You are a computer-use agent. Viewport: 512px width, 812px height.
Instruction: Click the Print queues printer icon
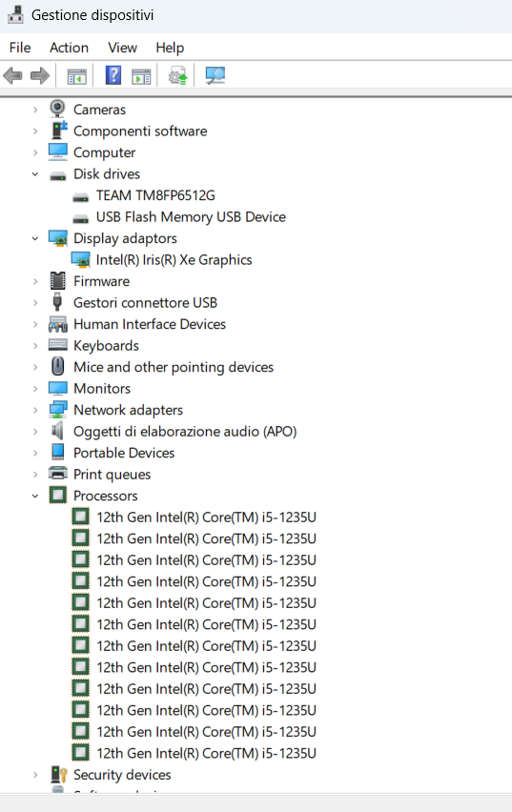click(57, 474)
